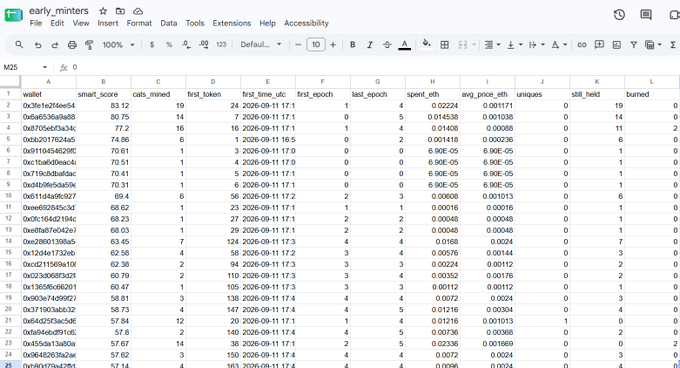Screen dimensions: 680x368
Task: Edit the font size field
Action: (316, 45)
